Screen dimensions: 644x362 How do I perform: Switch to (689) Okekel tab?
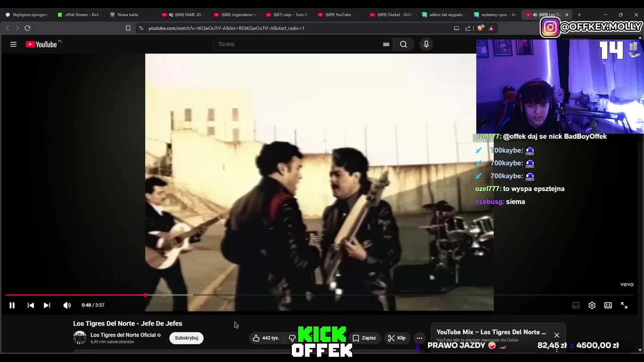391,15
